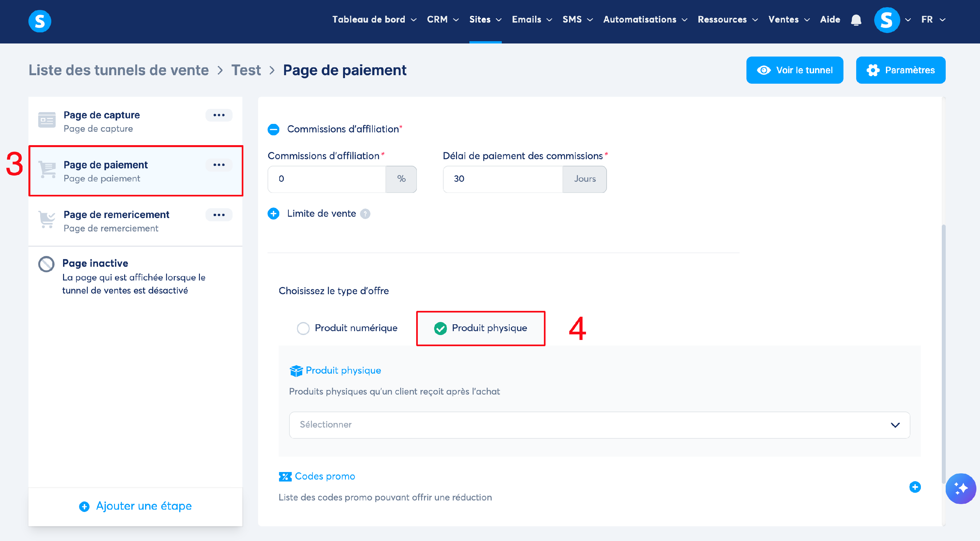
Task: Open three-dots menu for Page de remerciement
Action: point(219,215)
